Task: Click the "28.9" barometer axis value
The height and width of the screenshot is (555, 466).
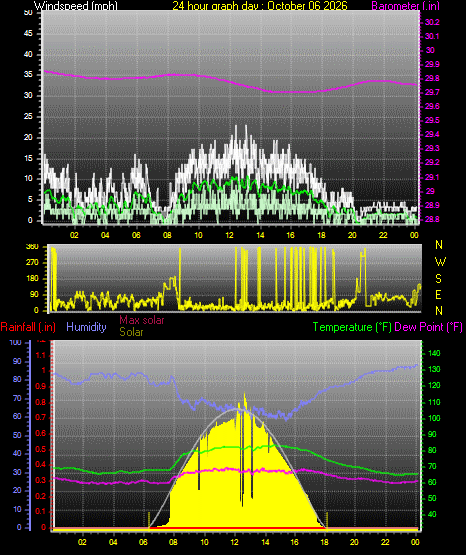Action: coord(432,205)
